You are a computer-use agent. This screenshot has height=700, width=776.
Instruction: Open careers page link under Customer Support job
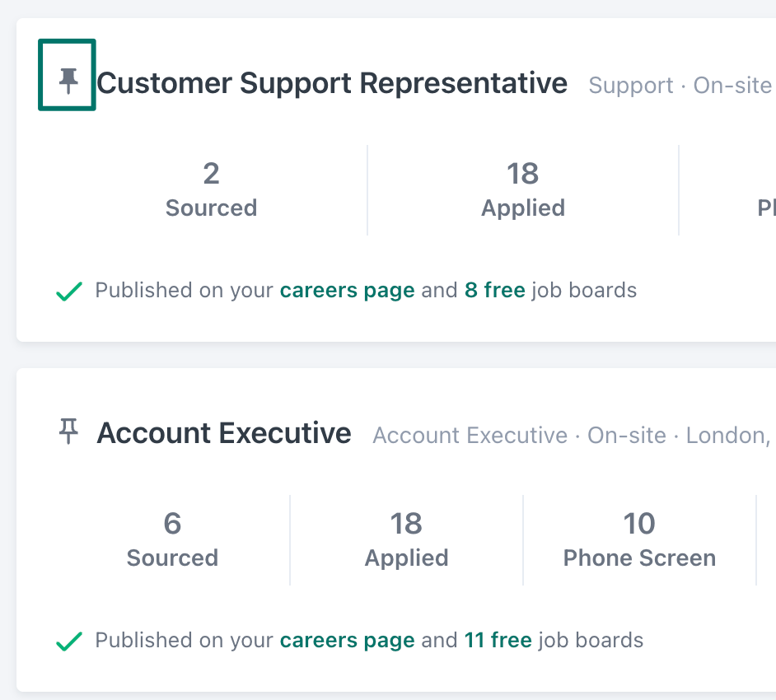[x=347, y=291]
